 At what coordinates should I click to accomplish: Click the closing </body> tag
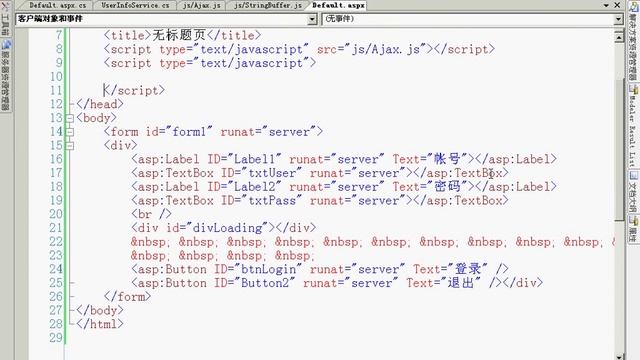tap(100, 311)
